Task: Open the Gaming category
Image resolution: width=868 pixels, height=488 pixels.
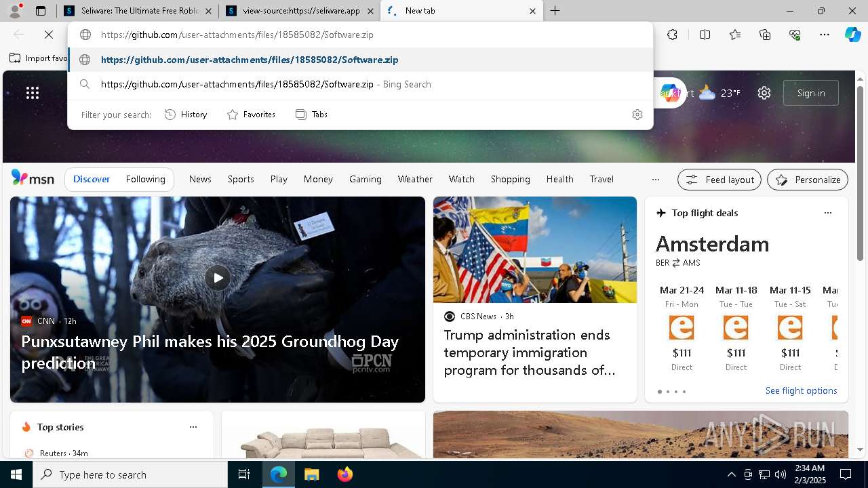Action: [x=366, y=179]
